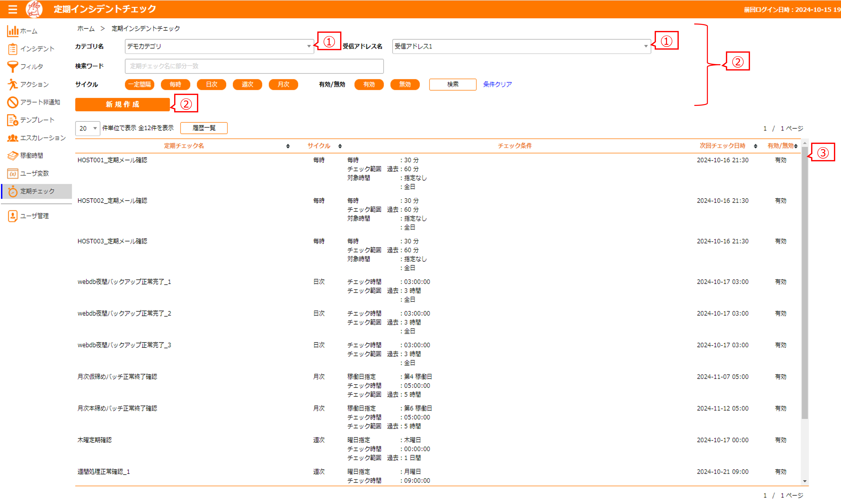Sort by 定期チェック名 sort arrows

click(x=288, y=146)
